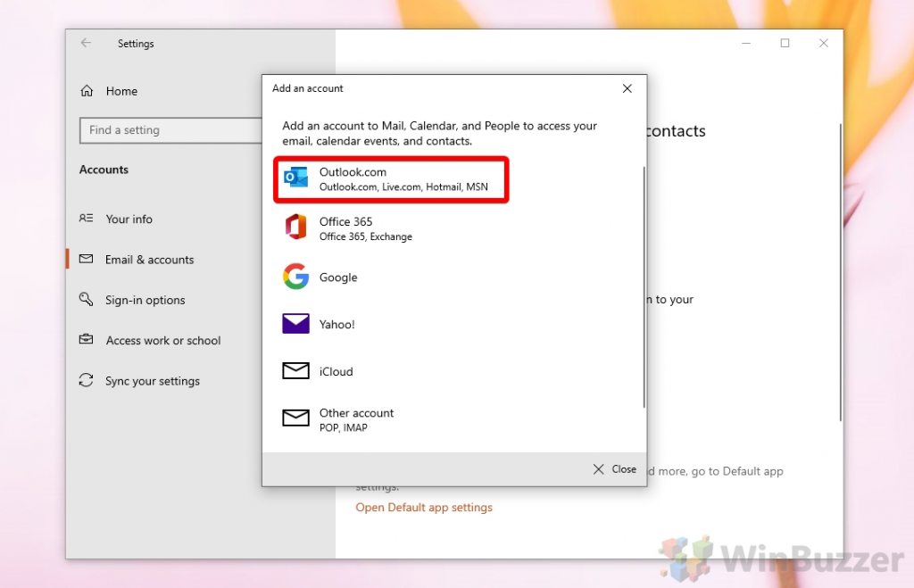
Task: Select the Outlook.com account icon
Action: tap(295, 178)
